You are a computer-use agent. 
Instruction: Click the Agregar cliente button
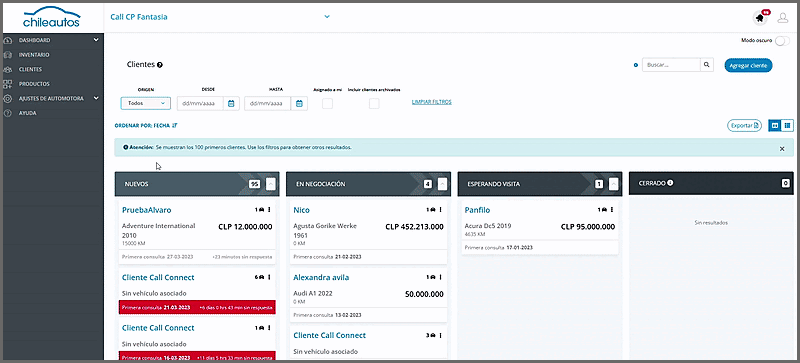(x=748, y=65)
